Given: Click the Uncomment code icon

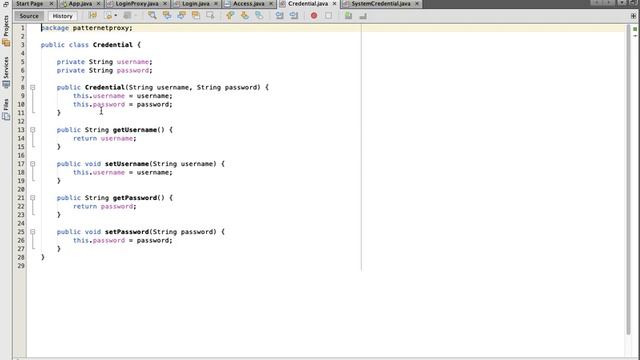Looking at the screenshot, I should (363, 16).
